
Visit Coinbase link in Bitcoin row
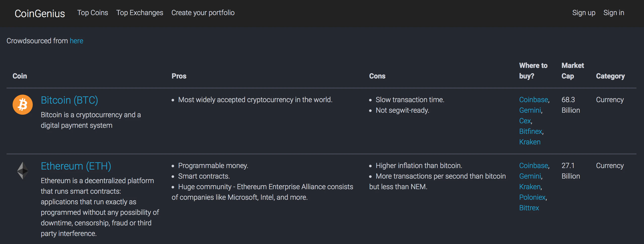point(533,100)
